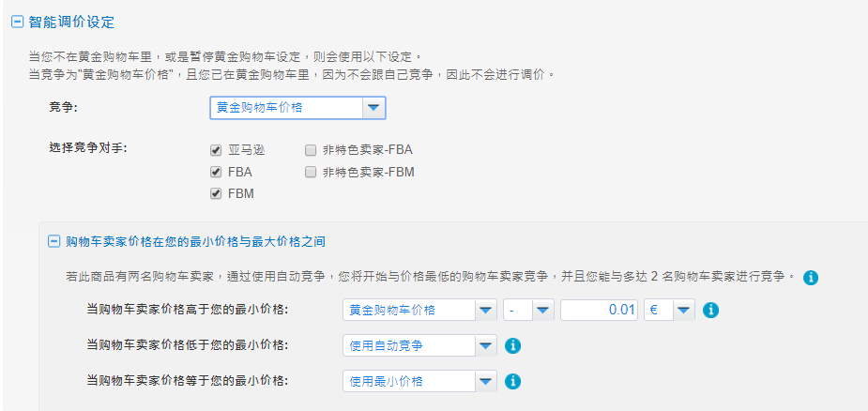Viewport: 868px width, 411px height.
Task: Open the minus operator dropdown
Action: pyautogui.click(x=528, y=311)
